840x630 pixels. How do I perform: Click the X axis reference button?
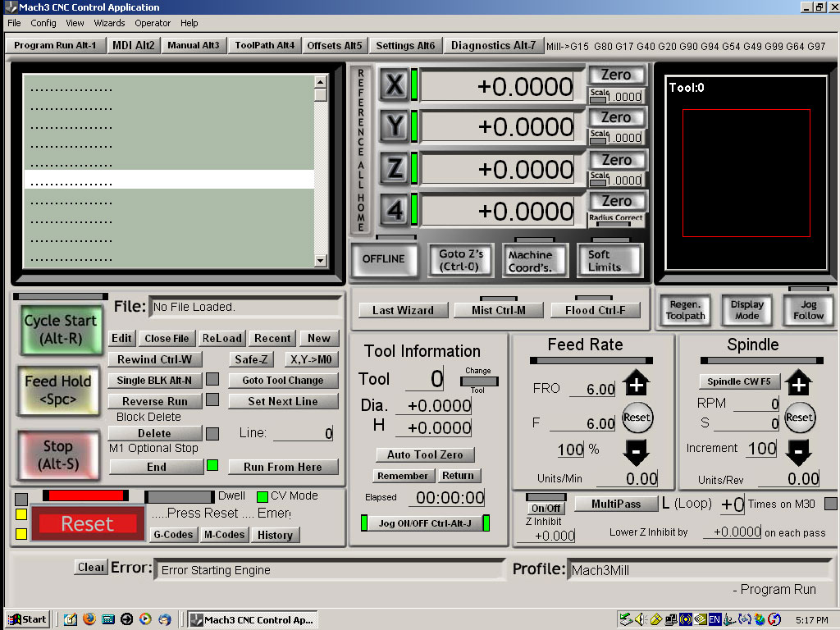(395, 84)
